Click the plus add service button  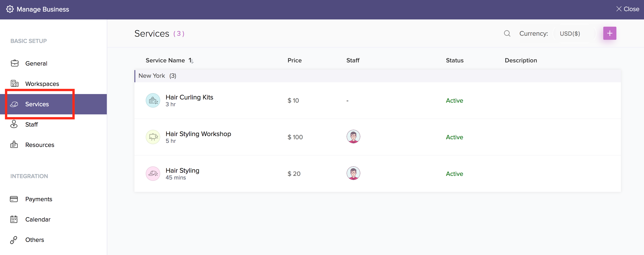pos(610,33)
